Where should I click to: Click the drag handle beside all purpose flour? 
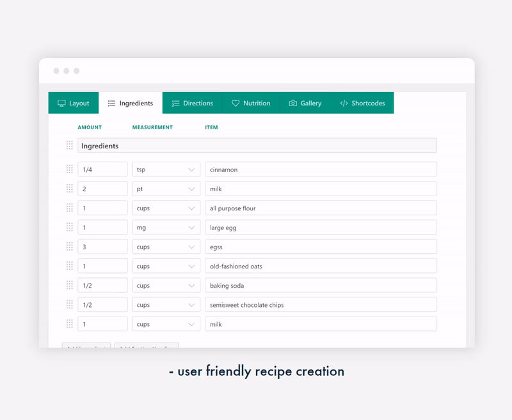coord(70,208)
